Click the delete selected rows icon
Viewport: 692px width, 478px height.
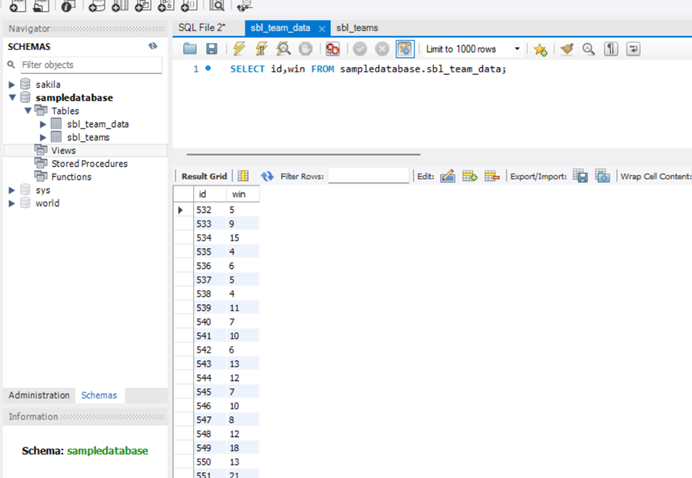point(492,176)
